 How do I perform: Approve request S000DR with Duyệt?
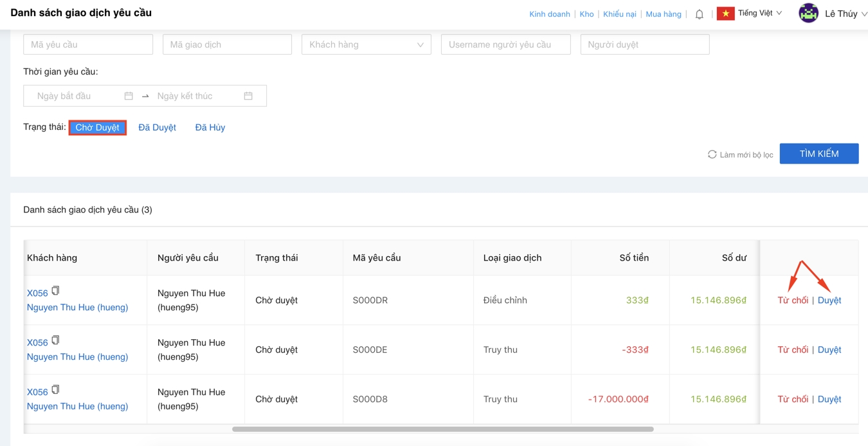(x=829, y=300)
